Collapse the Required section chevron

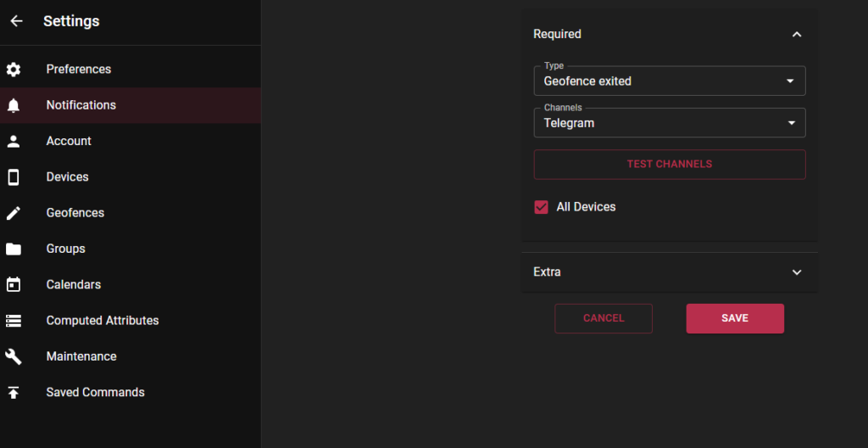pos(797,35)
